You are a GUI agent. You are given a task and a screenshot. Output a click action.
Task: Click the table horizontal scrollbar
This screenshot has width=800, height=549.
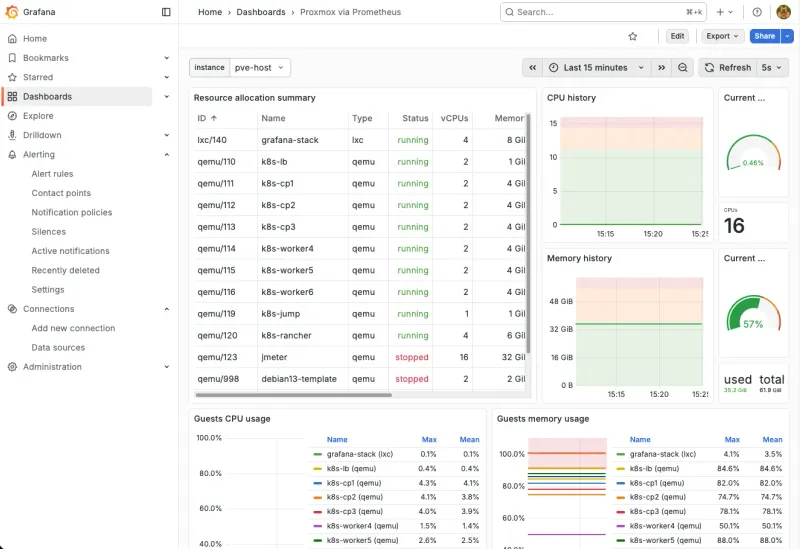pos(293,394)
